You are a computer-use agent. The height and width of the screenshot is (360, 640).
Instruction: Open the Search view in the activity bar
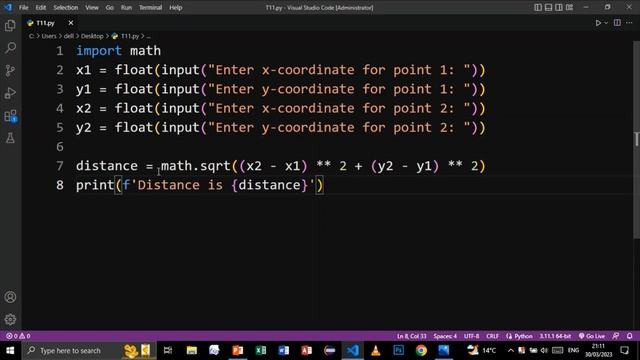coord(10,48)
